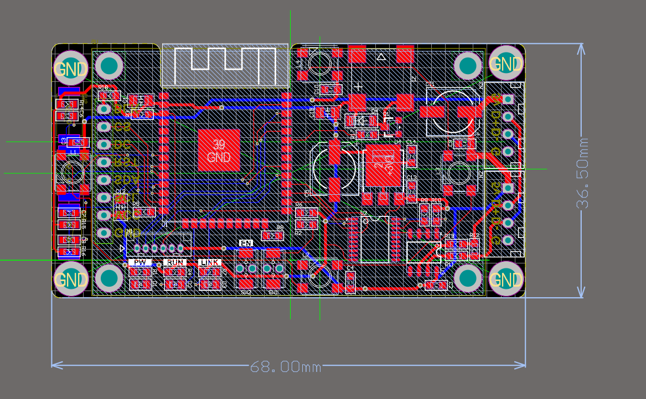The height and width of the screenshot is (399, 646).
Task: Click the PW LED silkscreen label
Action: (x=140, y=263)
